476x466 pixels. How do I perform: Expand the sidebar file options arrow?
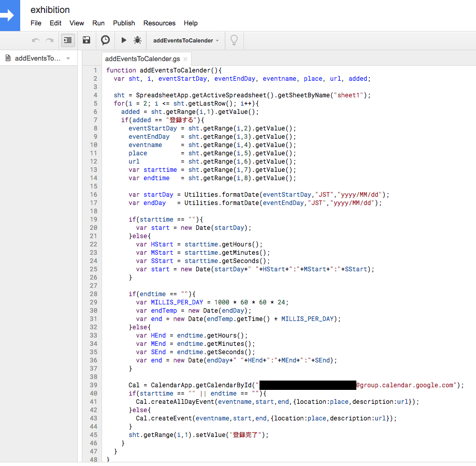[x=68, y=59]
